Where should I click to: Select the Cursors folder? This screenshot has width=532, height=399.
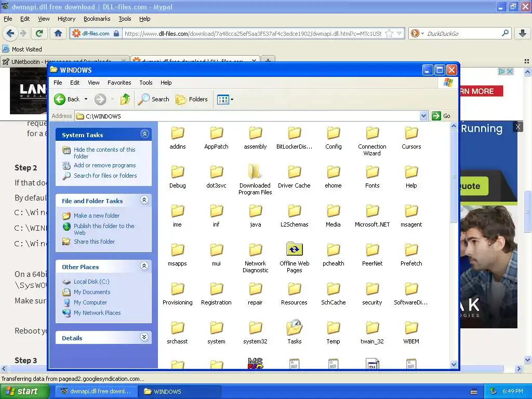(411, 138)
